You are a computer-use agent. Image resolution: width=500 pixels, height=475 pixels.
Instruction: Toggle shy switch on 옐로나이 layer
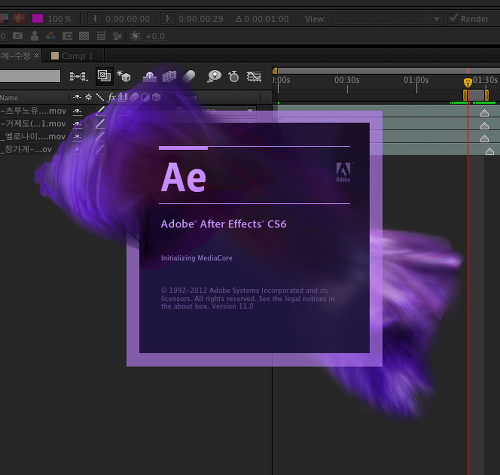pos(77,137)
